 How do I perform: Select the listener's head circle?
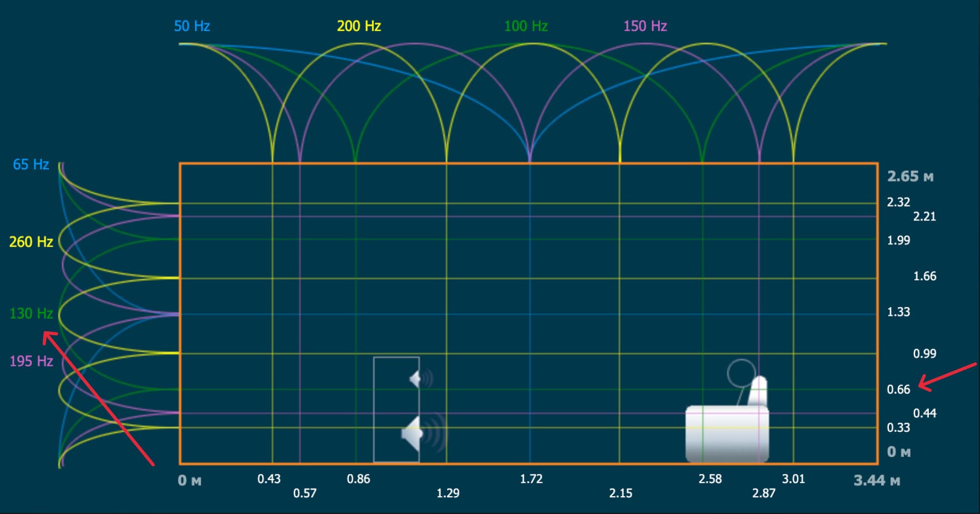pyautogui.click(x=741, y=373)
